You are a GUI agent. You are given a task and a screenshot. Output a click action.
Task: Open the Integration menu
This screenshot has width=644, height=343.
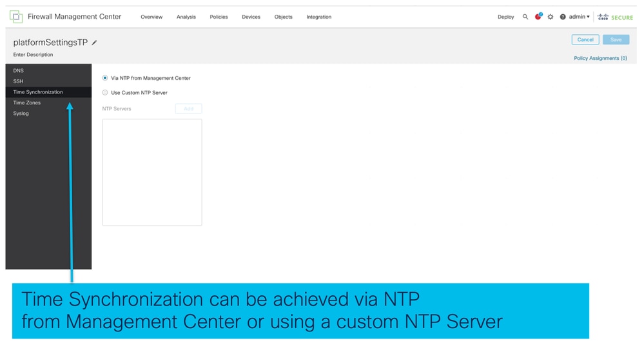click(318, 17)
